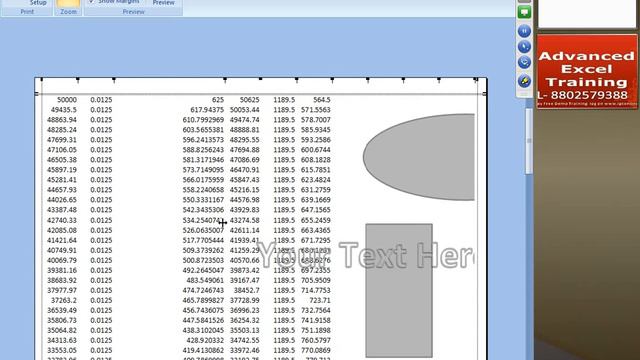Click the cell value 42085.08
The width and height of the screenshot is (640, 360).
(62, 230)
